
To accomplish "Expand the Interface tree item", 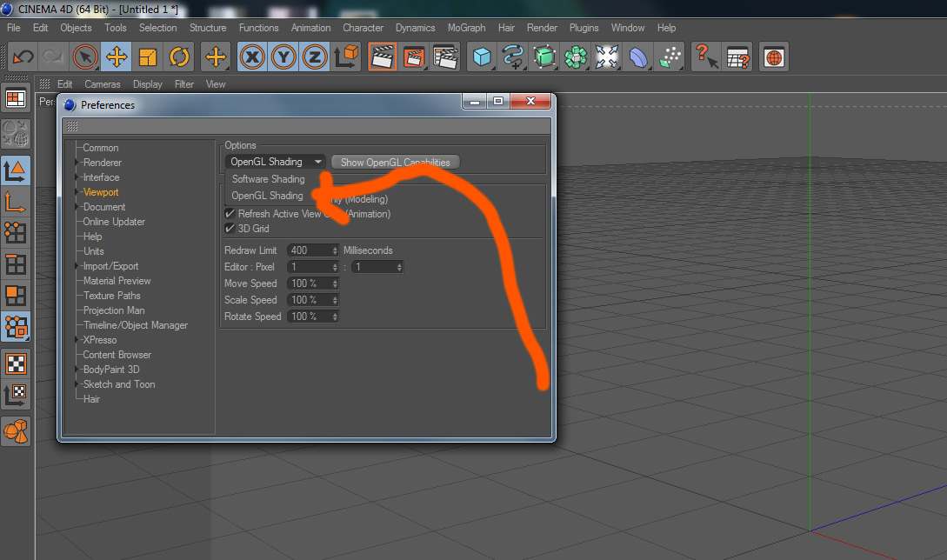I will coord(77,177).
